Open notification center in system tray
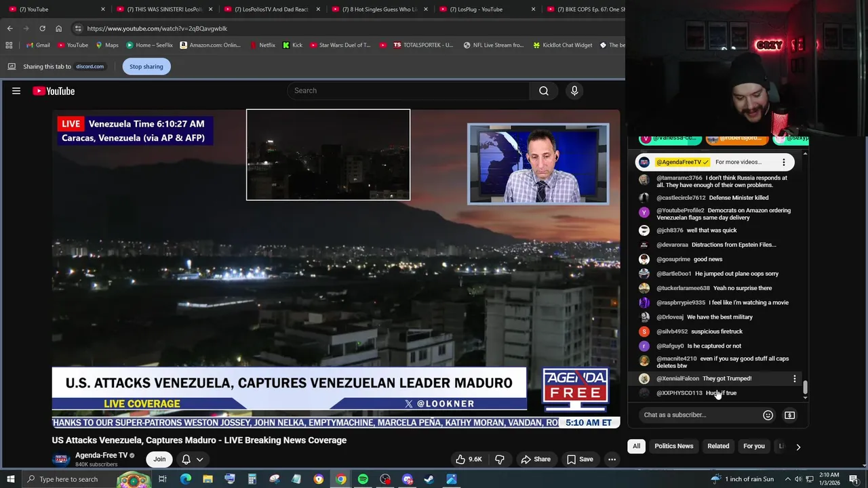Image resolution: width=868 pixels, height=488 pixels. point(853,479)
